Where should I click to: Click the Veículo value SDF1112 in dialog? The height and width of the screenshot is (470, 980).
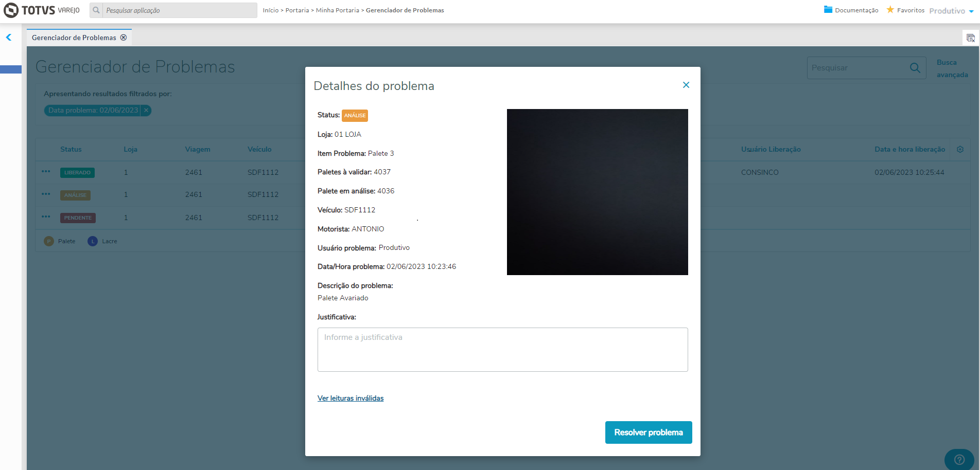(360, 210)
